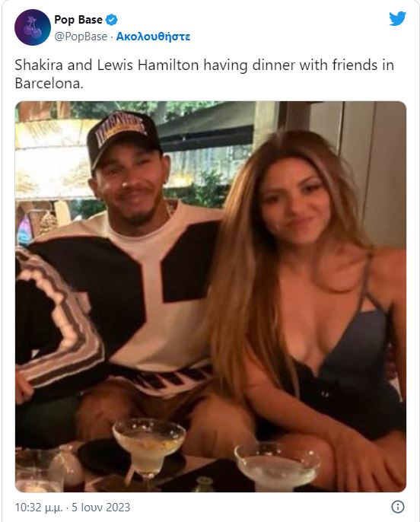
Task: Open the attached dinner photo
Action: coord(210,296)
